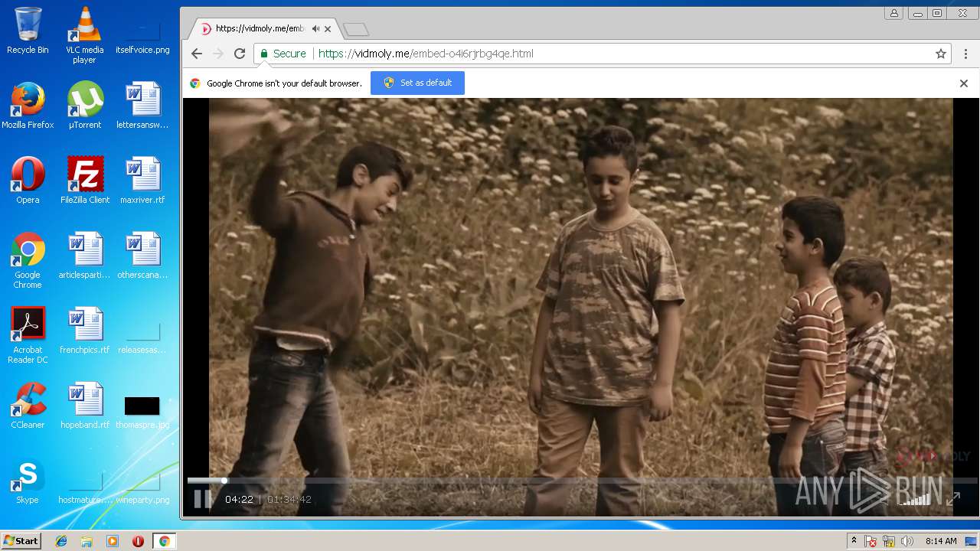Open the Chrome three-dot menu
Image resolution: width=980 pixels, height=551 pixels.
(966, 54)
